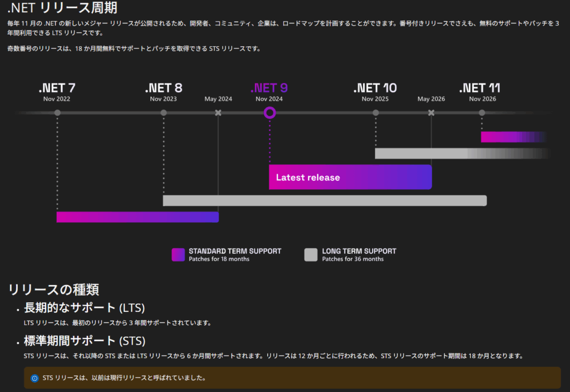Click the May 2024 end-of-support X marker
Viewport: 570px width, 392px height.
[x=218, y=112]
